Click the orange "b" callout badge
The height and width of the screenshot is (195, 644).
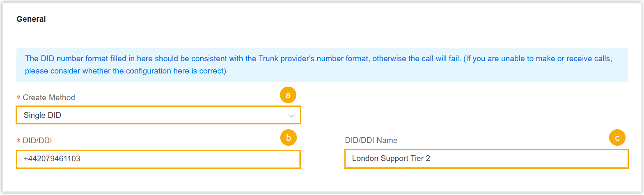point(288,138)
